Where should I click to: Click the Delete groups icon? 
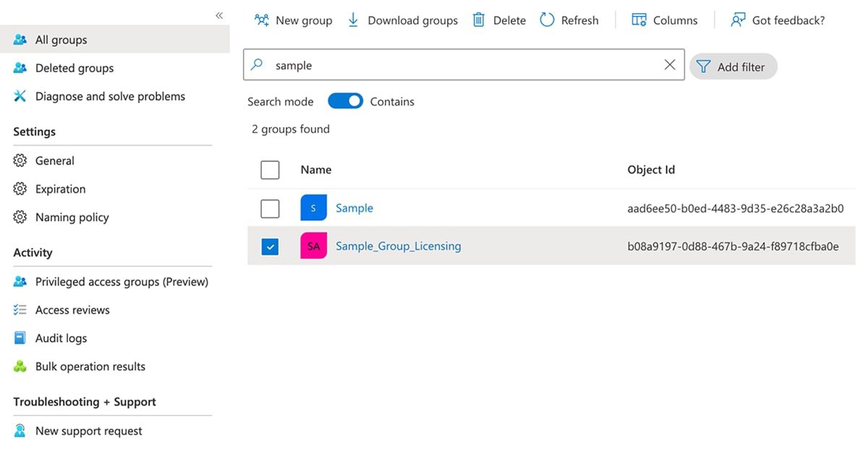(x=478, y=20)
